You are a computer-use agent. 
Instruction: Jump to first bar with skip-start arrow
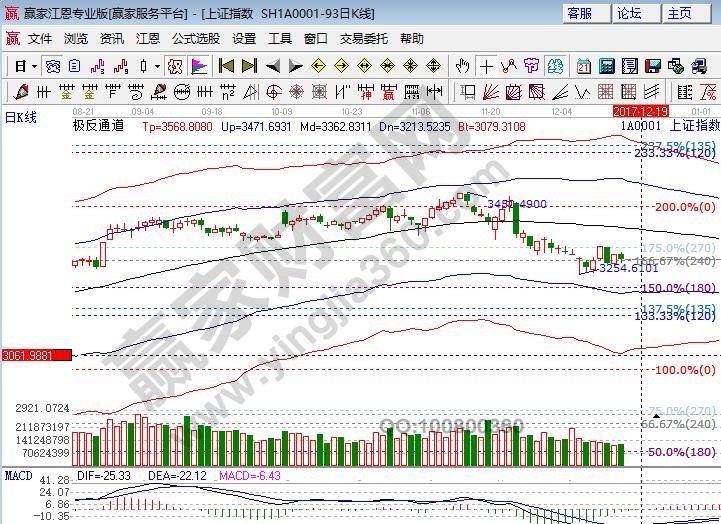pos(226,66)
